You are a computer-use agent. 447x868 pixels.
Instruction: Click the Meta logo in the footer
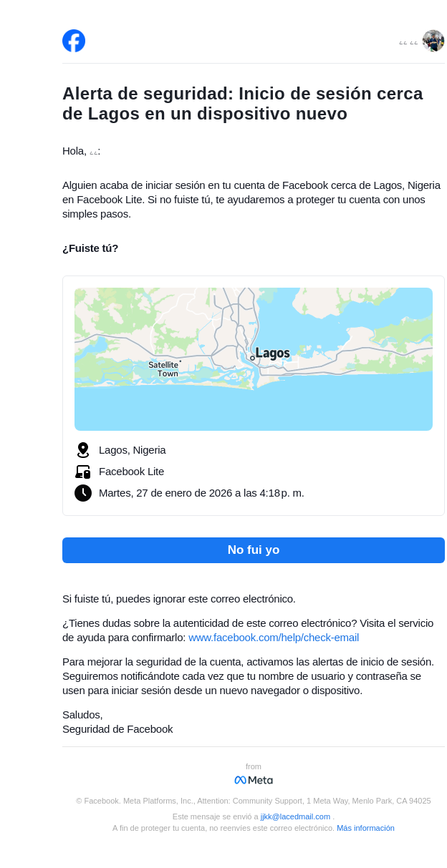tap(254, 780)
